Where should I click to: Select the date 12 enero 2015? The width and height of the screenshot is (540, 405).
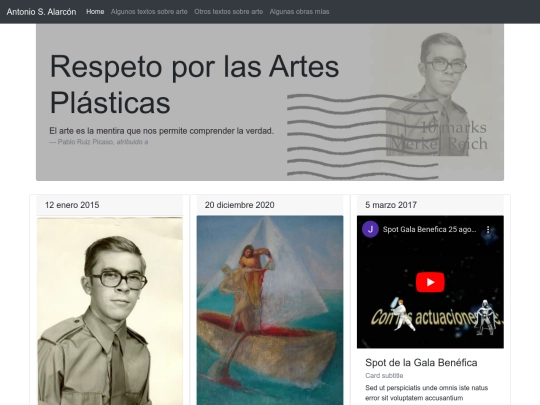(x=72, y=205)
